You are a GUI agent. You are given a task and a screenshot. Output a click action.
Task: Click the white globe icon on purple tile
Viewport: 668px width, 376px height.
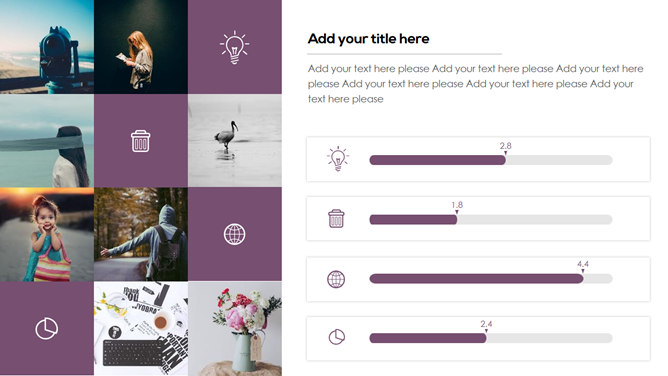pos(234,234)
